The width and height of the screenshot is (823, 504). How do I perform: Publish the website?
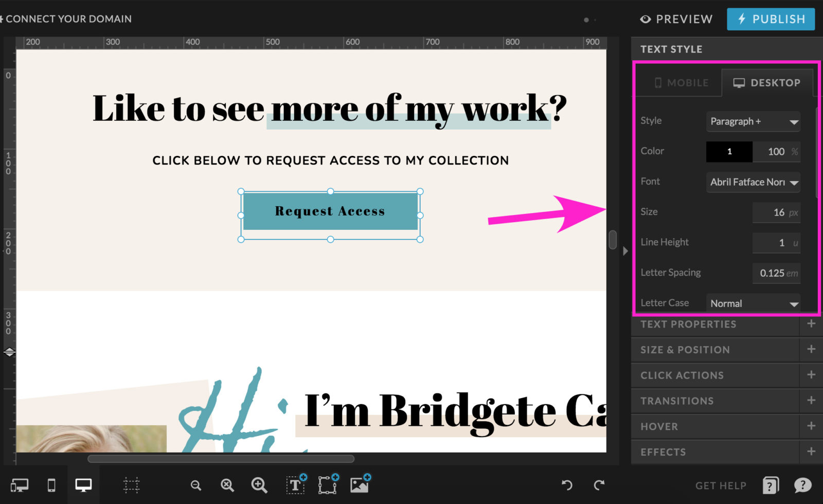pyautogui.click(x=770, y=19)
